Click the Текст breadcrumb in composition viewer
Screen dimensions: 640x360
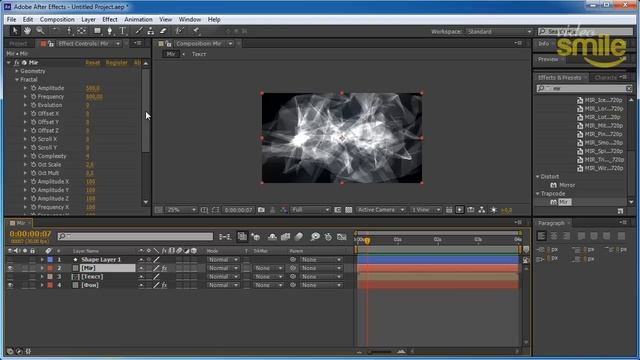199,54
